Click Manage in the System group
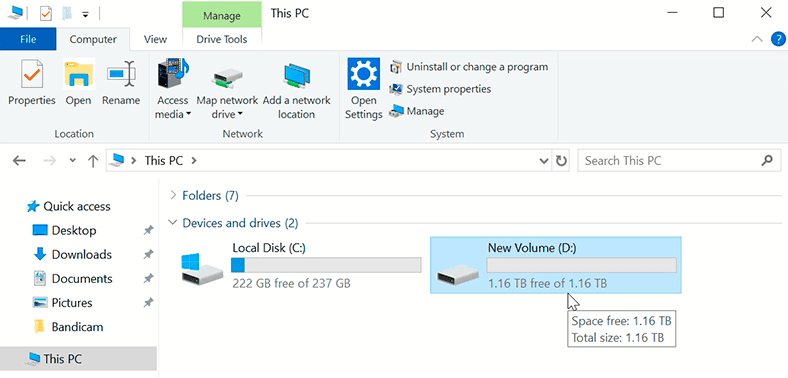788x378 pixels. (417, 111)
